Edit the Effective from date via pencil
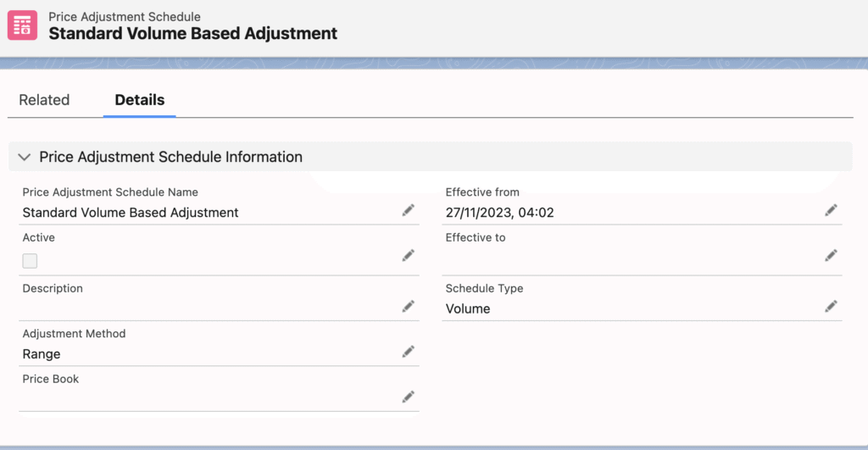 point(831,210)
